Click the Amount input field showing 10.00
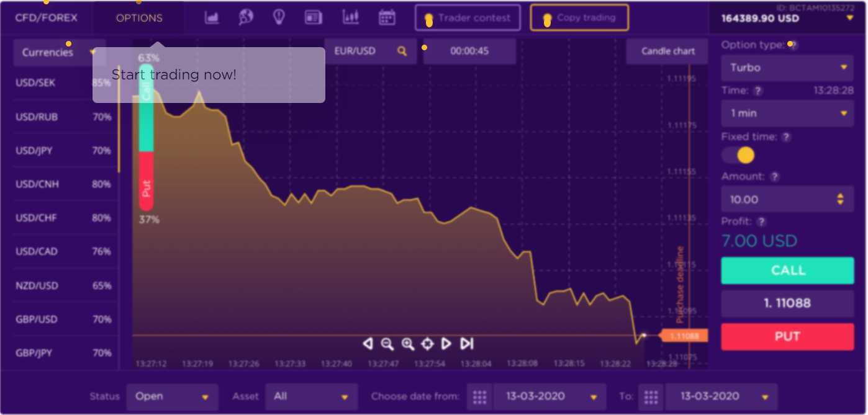The image size is (868, 415). coord(787,200)
